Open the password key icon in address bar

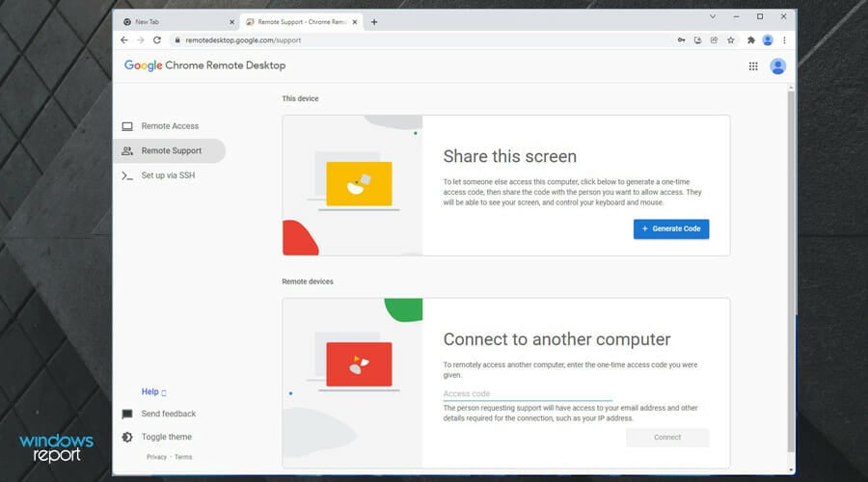coord(682,40)
